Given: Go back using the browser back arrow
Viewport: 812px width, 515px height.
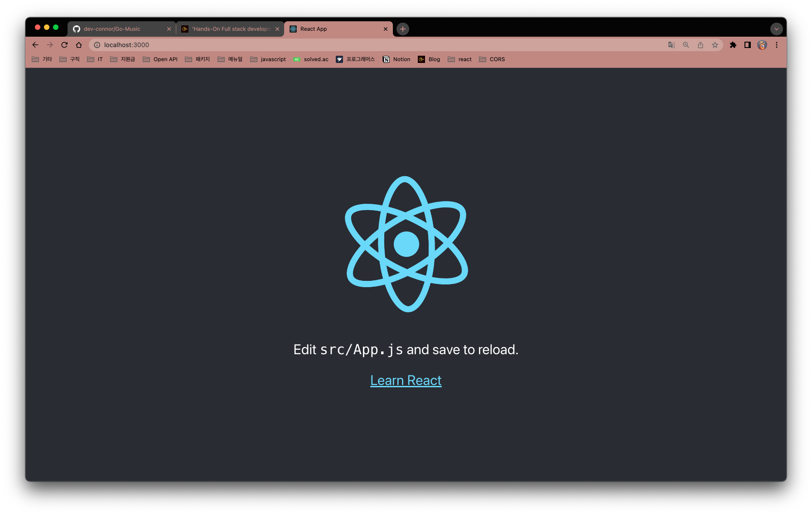Looking at the screenshot, I should 35,45.
